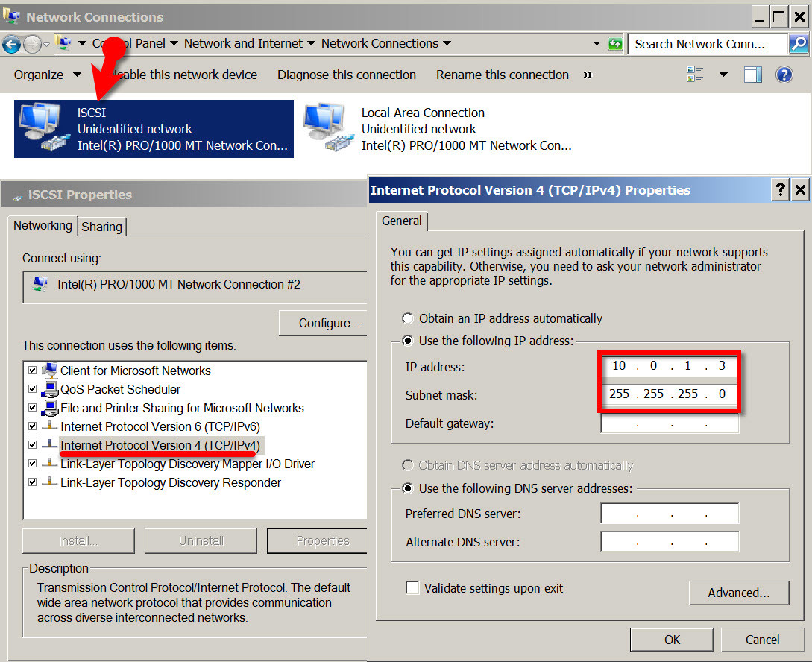812x662 pixels.
Task: Click the Alternate DNS server field
Action: pos(670,542)
